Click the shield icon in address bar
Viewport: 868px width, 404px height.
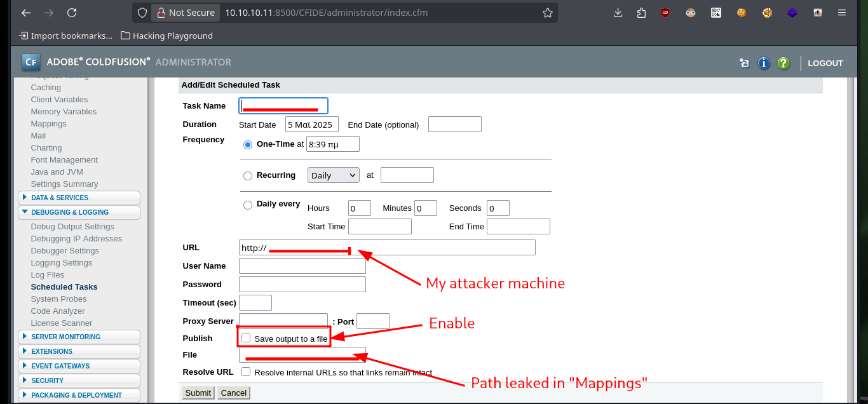coord(142,13)
